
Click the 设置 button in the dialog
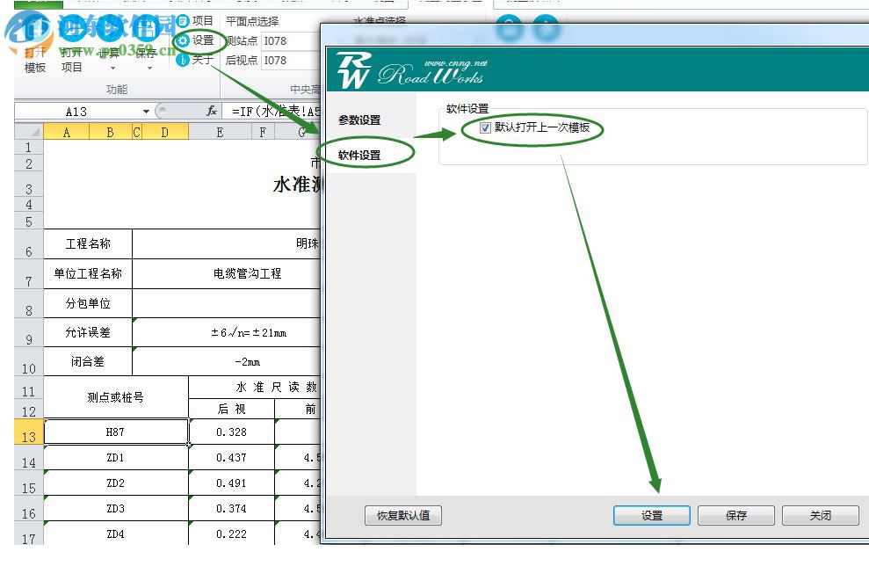click(651, 516)
